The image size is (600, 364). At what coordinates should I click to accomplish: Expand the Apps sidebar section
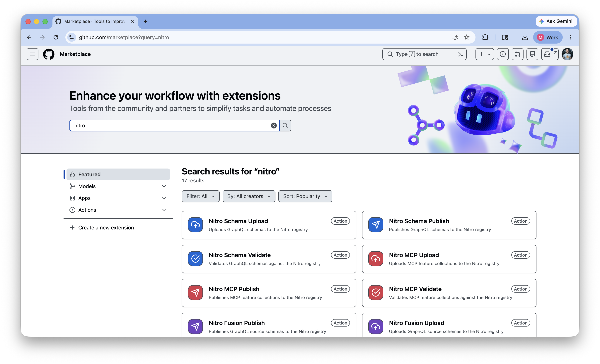[x=164, y=198]
